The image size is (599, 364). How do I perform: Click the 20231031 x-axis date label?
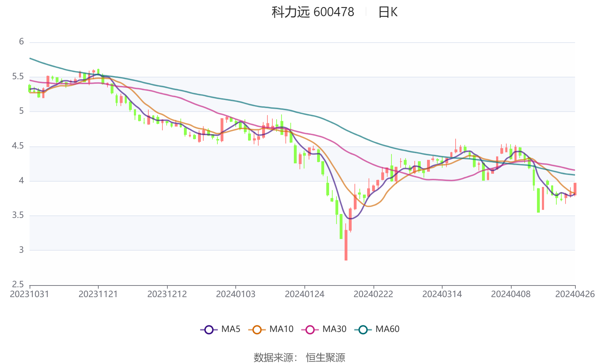30,294
